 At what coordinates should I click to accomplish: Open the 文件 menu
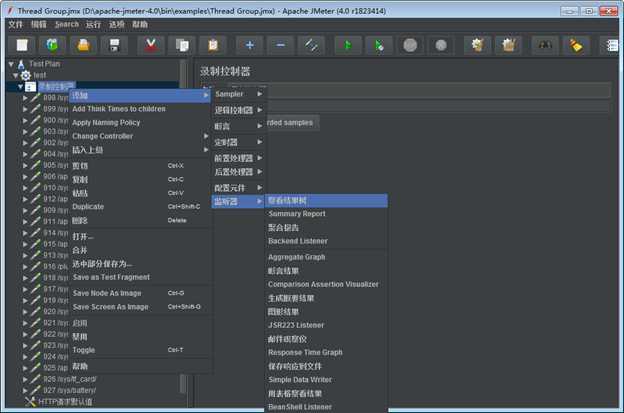[16, 24]
